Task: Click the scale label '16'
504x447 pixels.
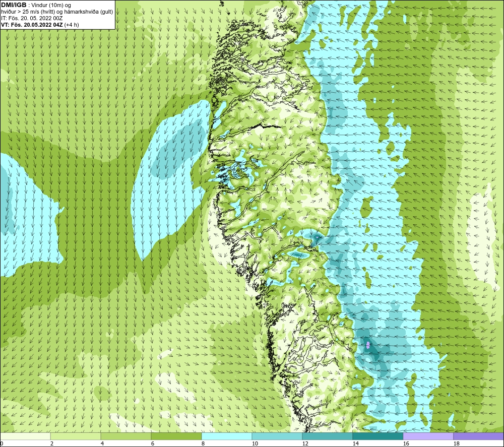Action: coord(406,444)
